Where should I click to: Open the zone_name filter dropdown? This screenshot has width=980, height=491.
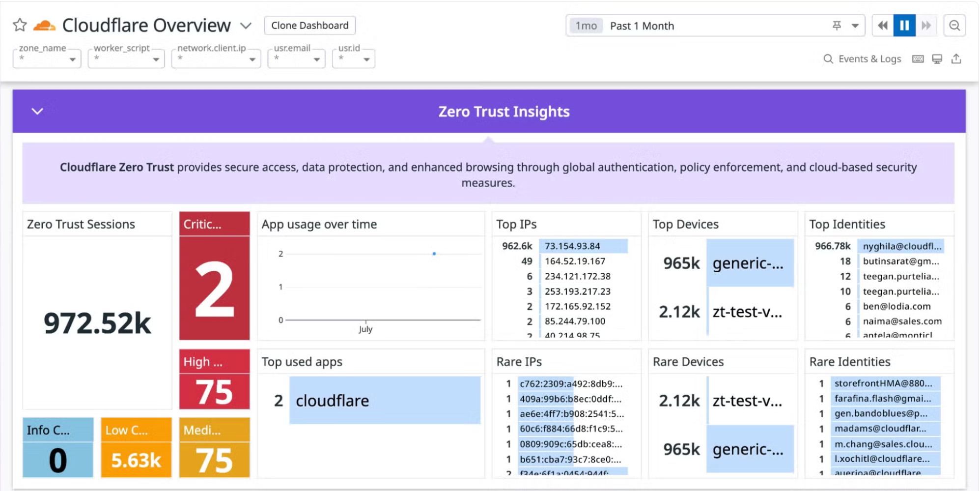[47, 58]
